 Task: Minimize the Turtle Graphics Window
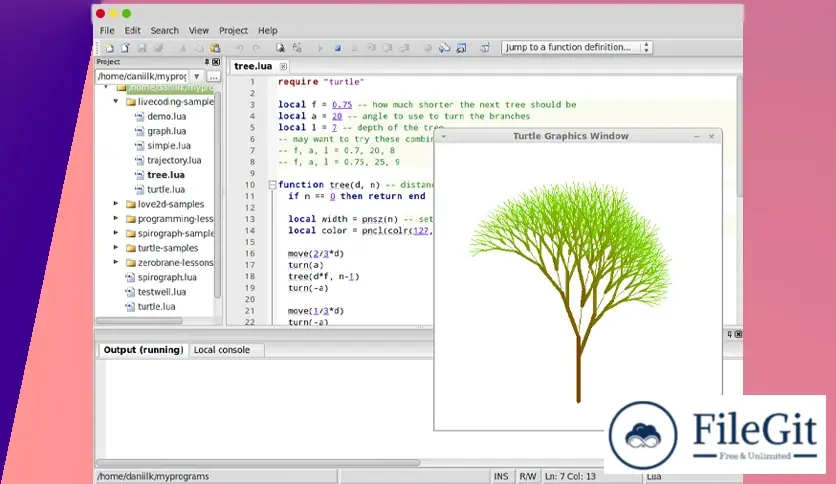[697, 137]
